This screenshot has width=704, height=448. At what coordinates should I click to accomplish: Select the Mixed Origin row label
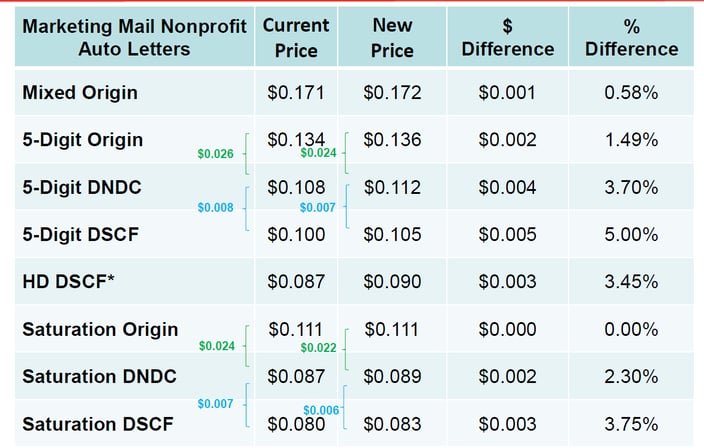click(x=80, y=93)
